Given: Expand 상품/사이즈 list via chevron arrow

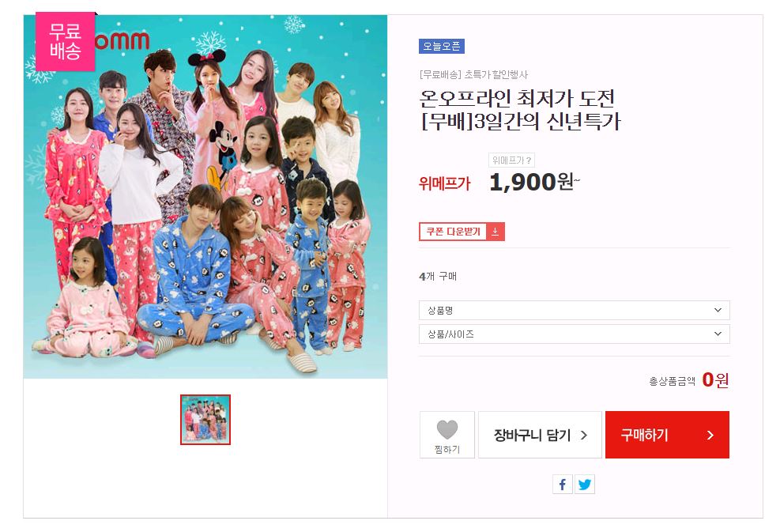Looking at the screenshot, I should (718, 334).
